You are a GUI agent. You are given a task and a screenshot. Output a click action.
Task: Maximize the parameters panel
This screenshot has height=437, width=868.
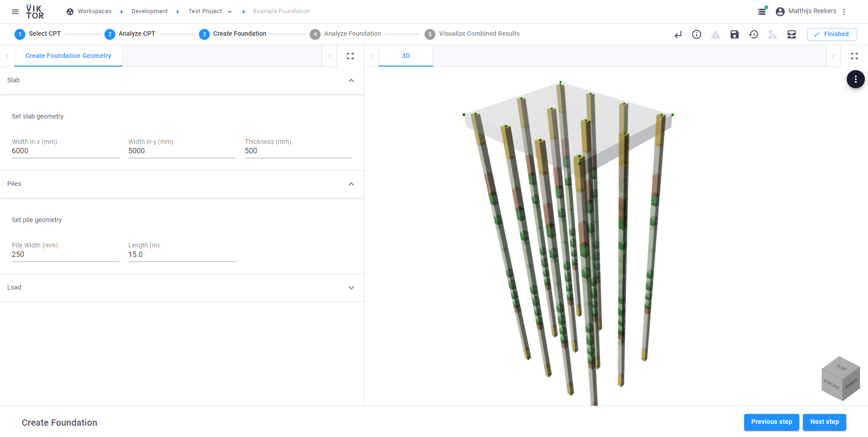click(x=350, y=56)
